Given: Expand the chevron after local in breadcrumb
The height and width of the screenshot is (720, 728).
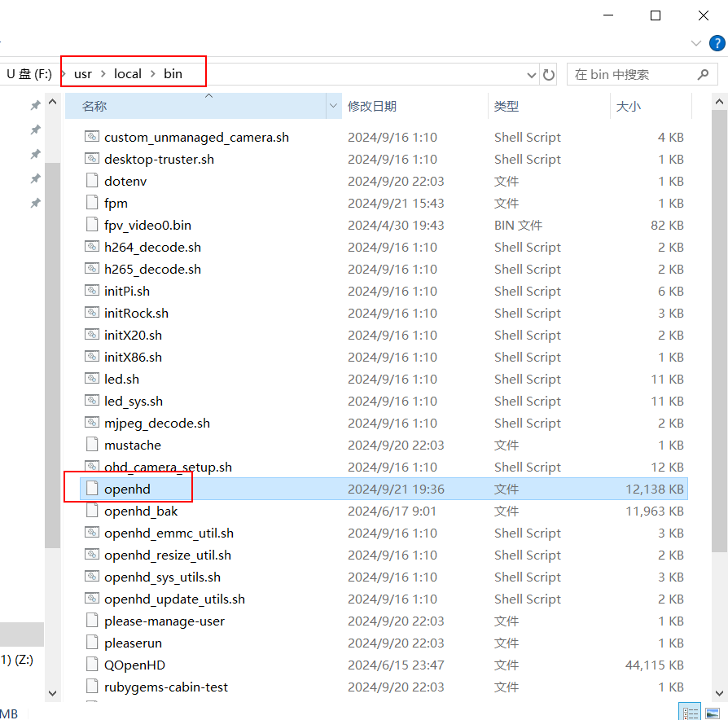Looking at the screenshot, I should [x=153, y=74].
